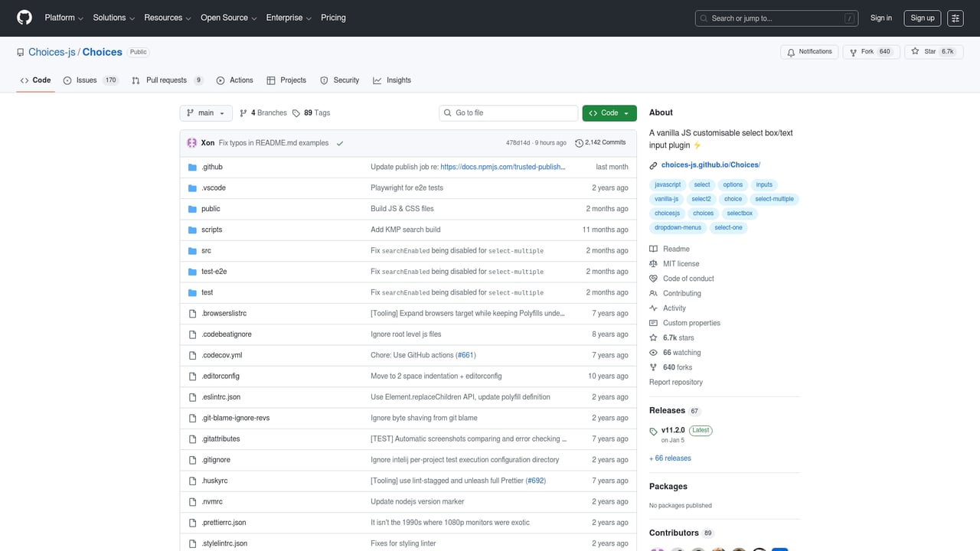Expand the green Code dropdown button

click(609, 113)
